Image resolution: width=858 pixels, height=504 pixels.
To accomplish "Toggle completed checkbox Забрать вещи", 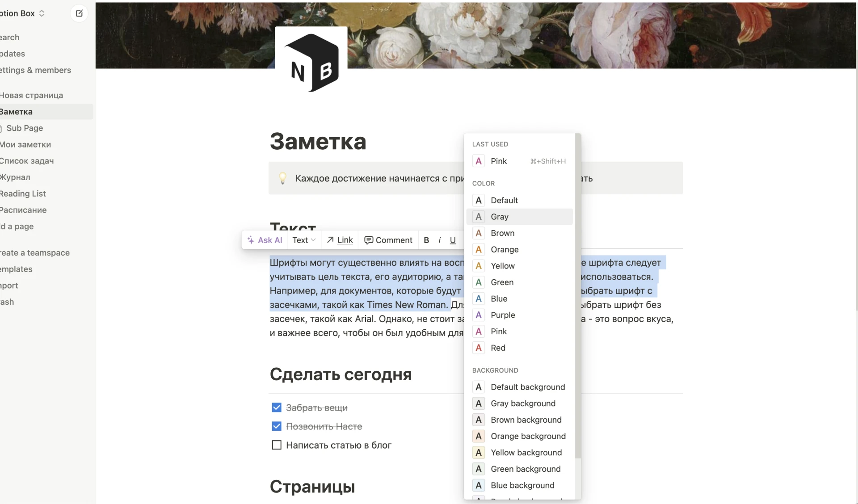I will tap(276, 408).
